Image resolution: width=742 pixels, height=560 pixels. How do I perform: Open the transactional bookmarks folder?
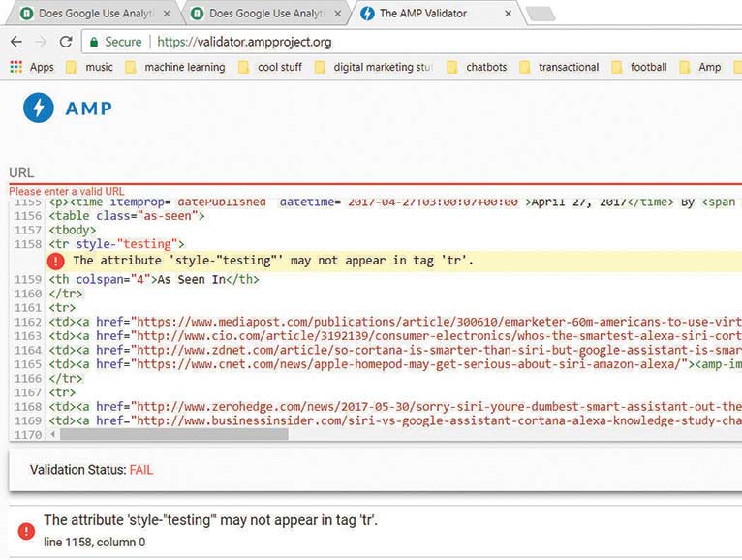click(x=559, y=67)
